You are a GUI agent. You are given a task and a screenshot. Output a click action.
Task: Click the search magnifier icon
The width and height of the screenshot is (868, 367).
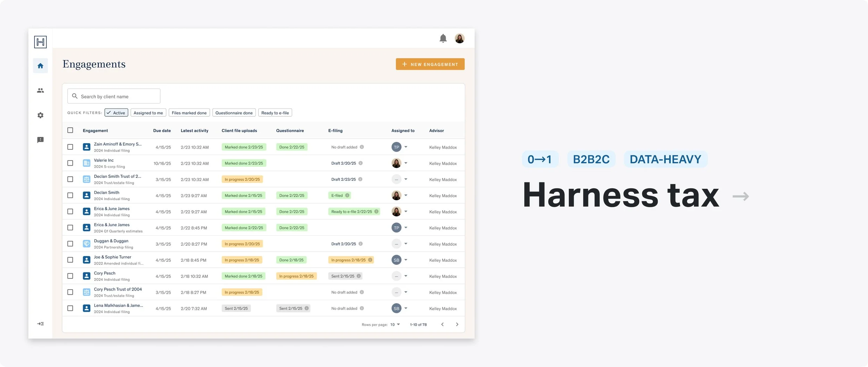(75, 96)
